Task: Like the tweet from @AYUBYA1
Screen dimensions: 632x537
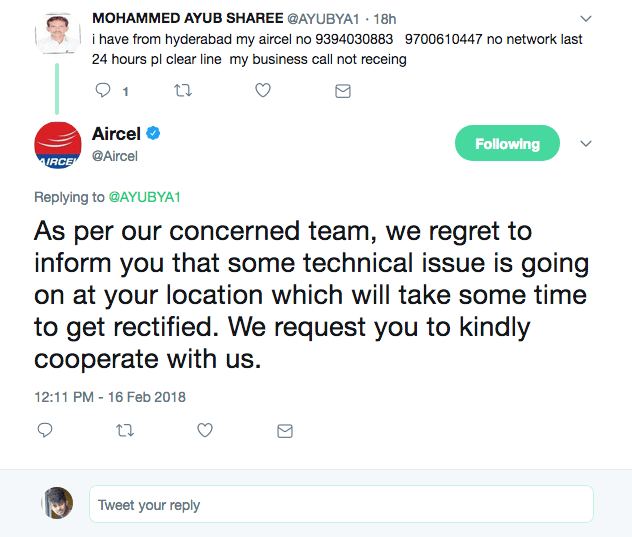Action: [263, 90]
